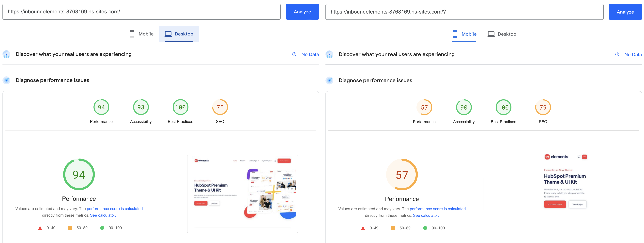This screenshot has height=243, width=644.
Task: Click 'Discover what your real users' heading in right report
Action: click(x=397, y=55)
